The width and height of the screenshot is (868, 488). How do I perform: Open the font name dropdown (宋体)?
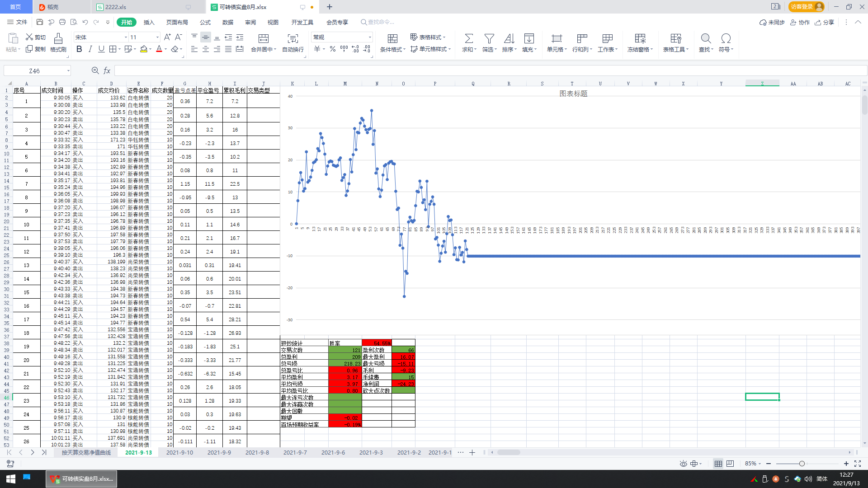126,37
